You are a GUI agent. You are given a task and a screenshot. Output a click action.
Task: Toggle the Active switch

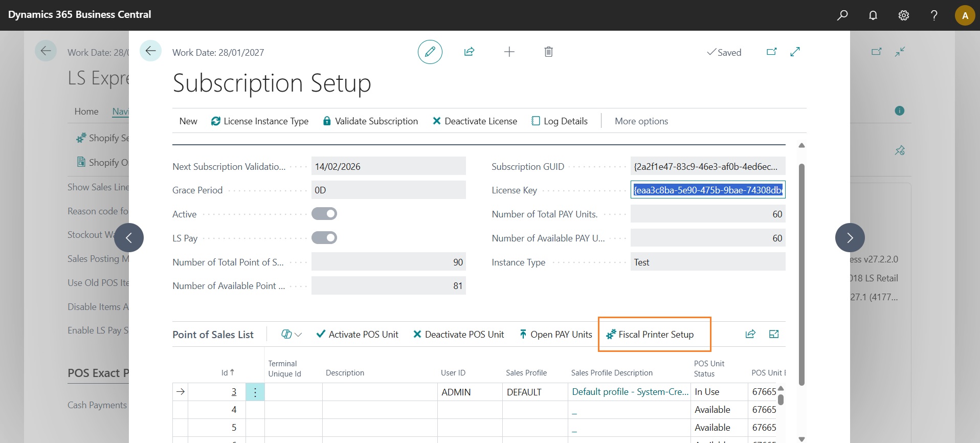324,214
